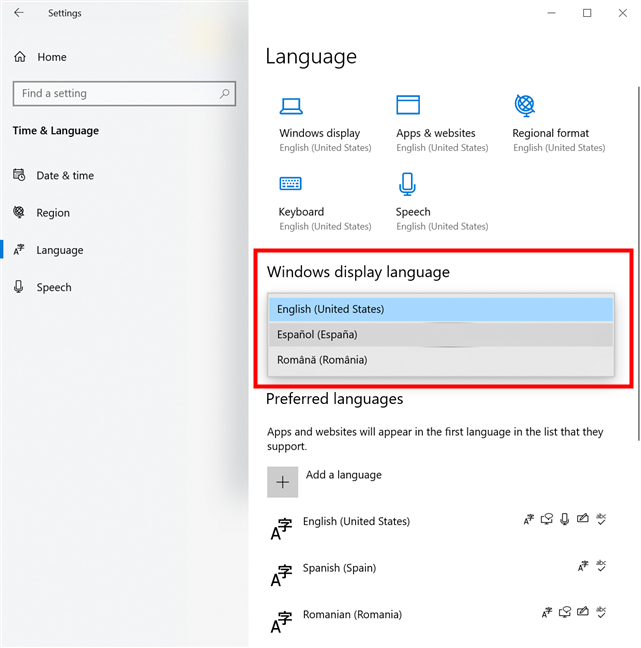
Task: Click the vertical scrollbar on Language page
Action: click(x=638, y=263)
